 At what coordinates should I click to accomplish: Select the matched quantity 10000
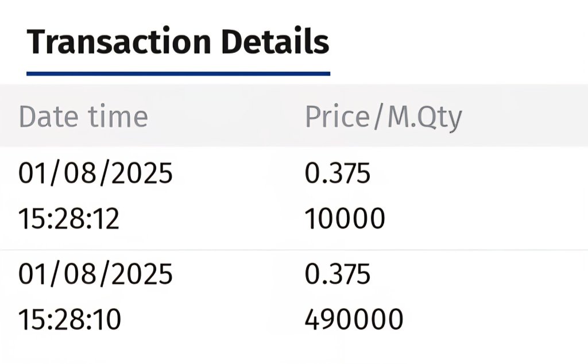coord(345,219)
